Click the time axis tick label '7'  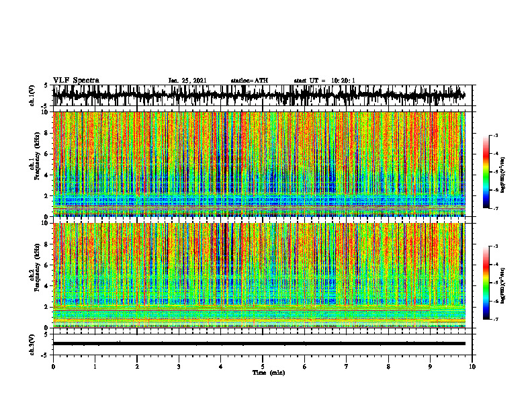pos(347,367)
